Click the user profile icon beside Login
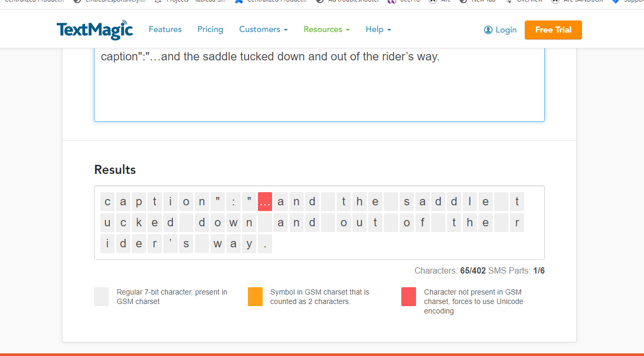Viewport: 644px width, 356px height. [x=488, y=30]
